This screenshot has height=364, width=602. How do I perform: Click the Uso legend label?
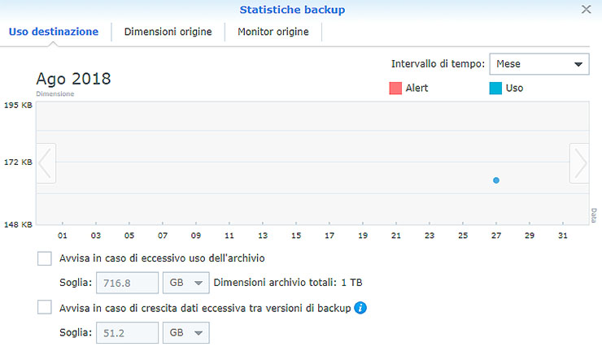click(x=514, y=88)
